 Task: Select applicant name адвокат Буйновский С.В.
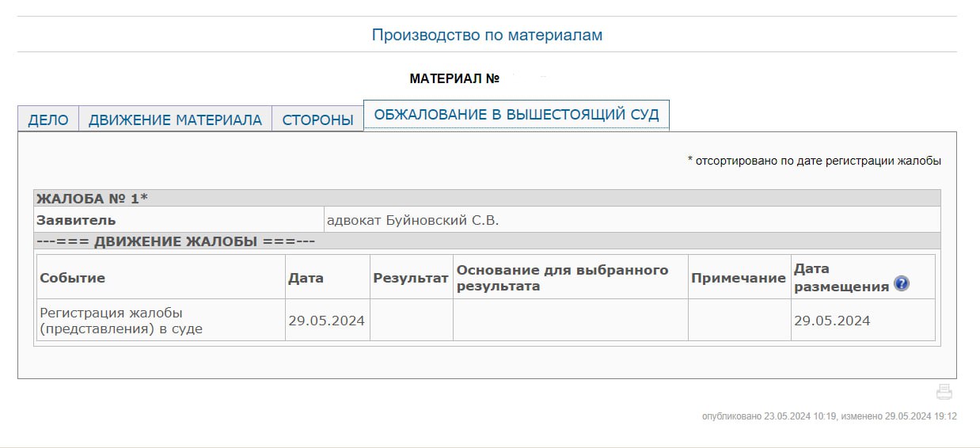coord(412,220)
